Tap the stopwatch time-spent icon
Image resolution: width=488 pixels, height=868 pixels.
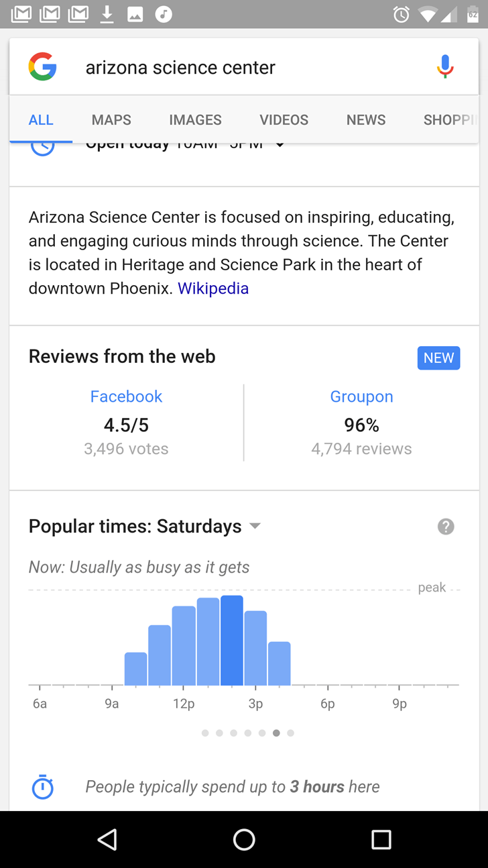(43, 787)
